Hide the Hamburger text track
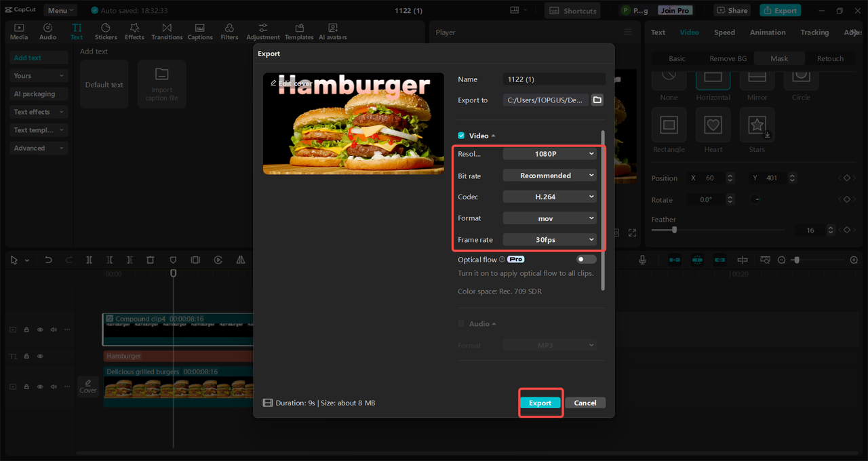Image resolution: width=868 pixels, height=461 pixels. pyautogui.click(x=40, y=356)
